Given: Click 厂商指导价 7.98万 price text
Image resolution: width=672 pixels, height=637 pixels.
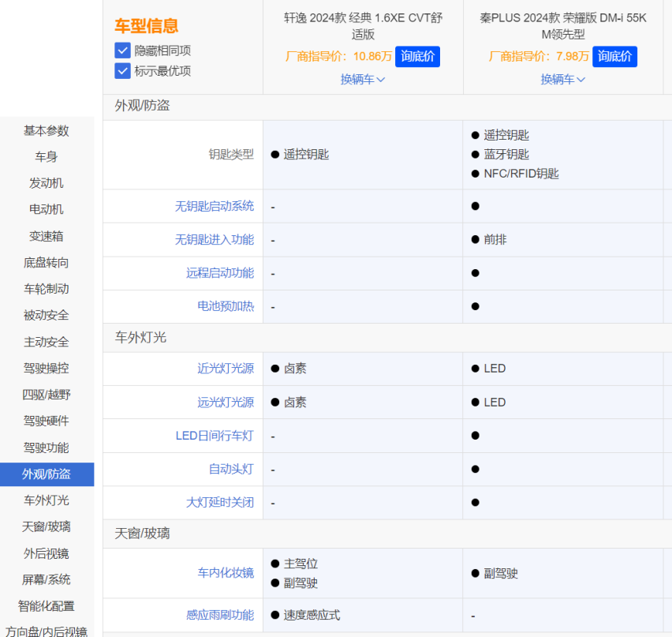Looking at the screenshot, I should 539,56.
